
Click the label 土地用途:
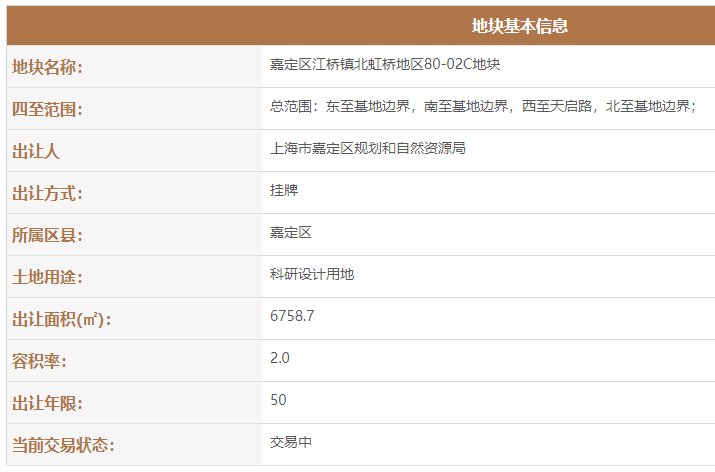pos(47,277)
